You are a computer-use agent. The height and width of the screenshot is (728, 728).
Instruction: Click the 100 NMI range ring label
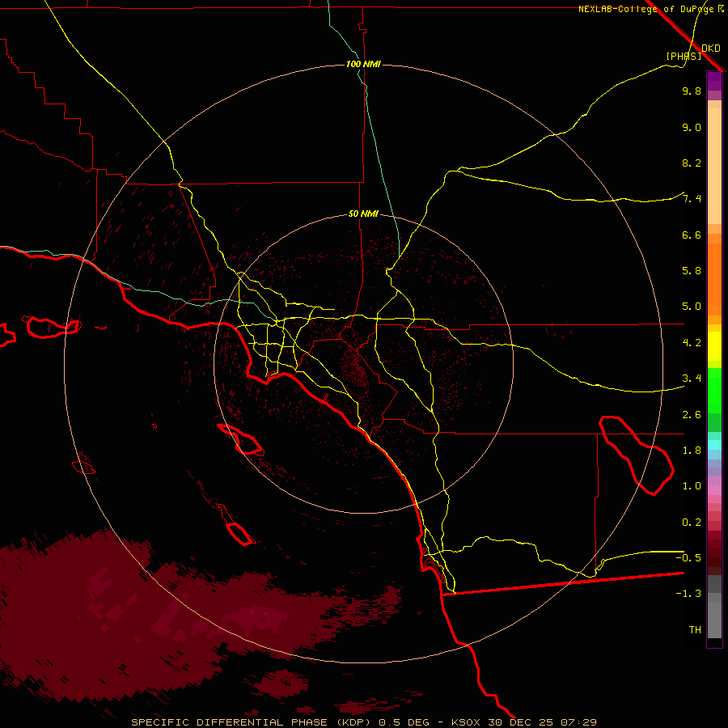point(363,64)
